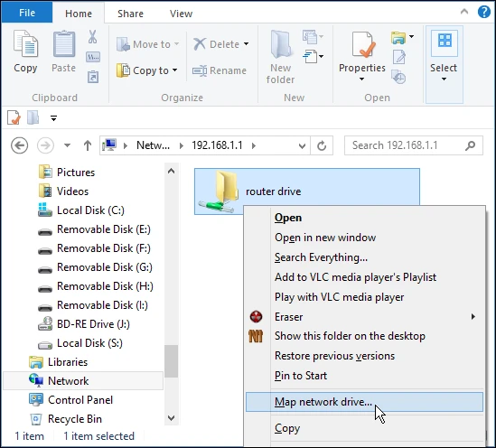Choose Copy in context menu
Screen dimensions: 496x448
364,428
